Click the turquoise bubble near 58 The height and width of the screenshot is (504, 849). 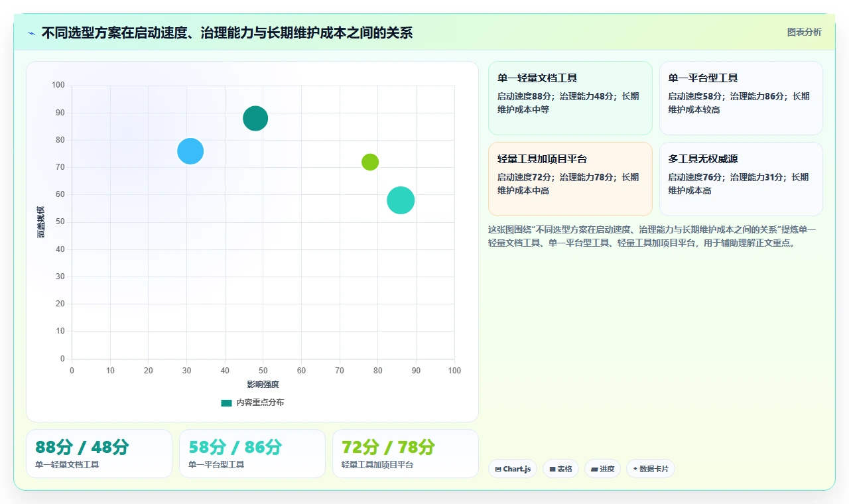(401, 200)
